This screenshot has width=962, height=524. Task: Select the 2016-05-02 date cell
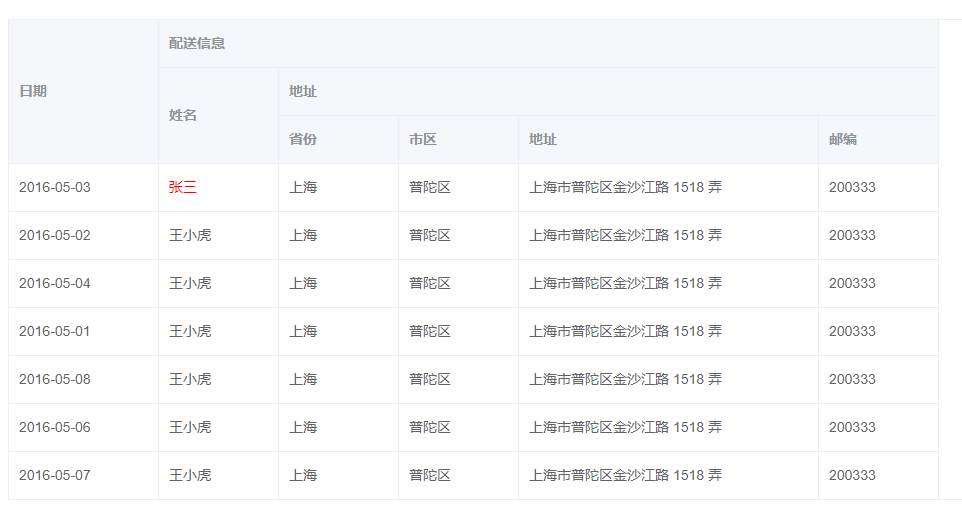[55, 235]
